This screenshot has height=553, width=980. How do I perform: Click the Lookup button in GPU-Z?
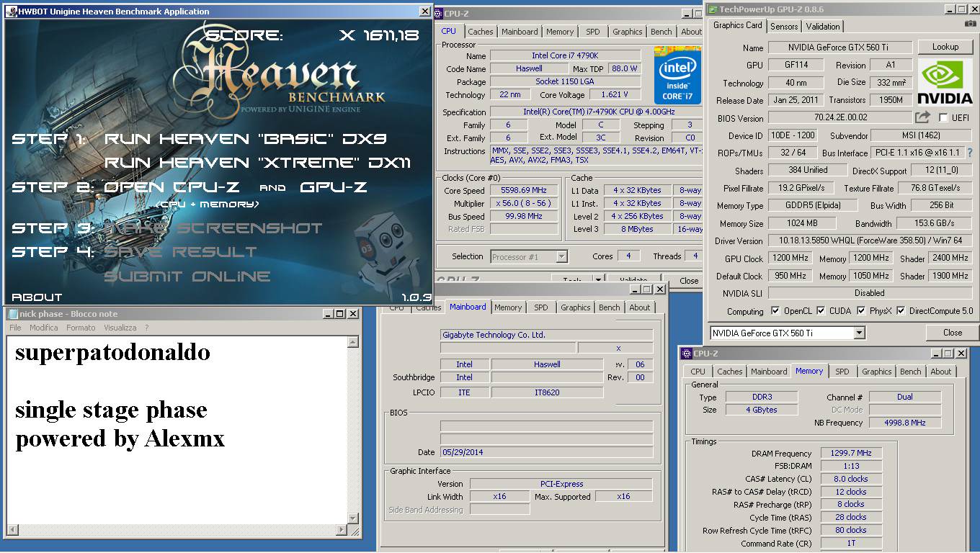pos(945,47)
